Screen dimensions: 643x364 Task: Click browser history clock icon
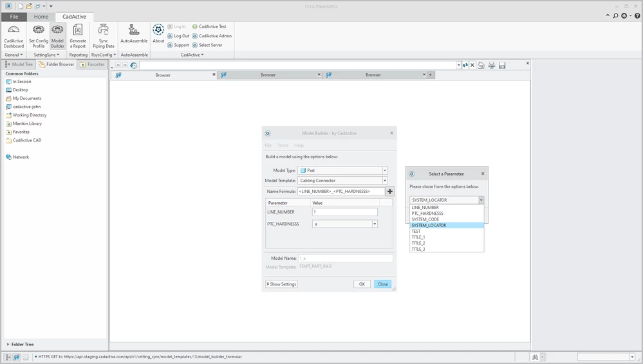134,65
